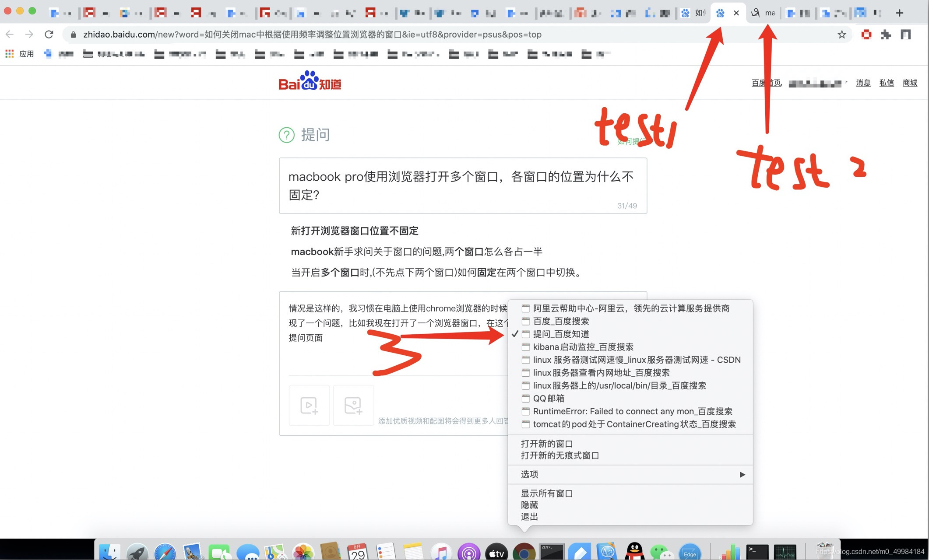Choose 打开新的无痕式窗口
929x560 pixels.
pyautogui.click(x=560, y=455)
